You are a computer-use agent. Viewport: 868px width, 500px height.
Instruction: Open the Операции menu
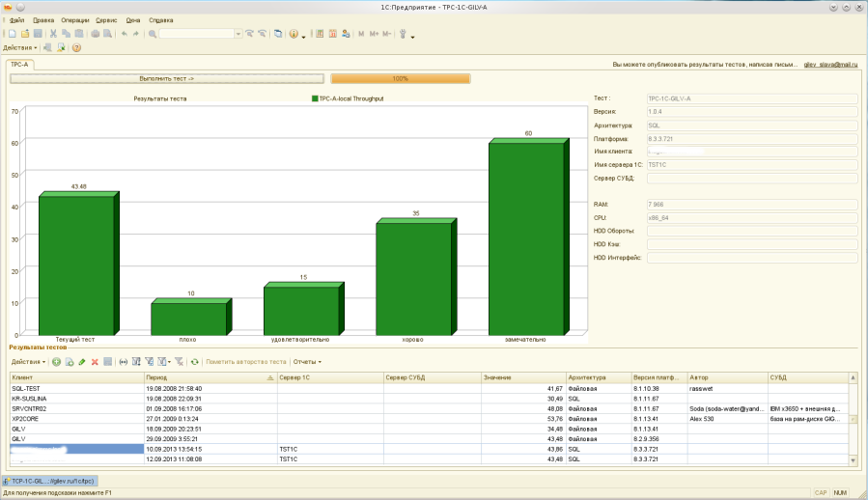(x=74, y=20)
